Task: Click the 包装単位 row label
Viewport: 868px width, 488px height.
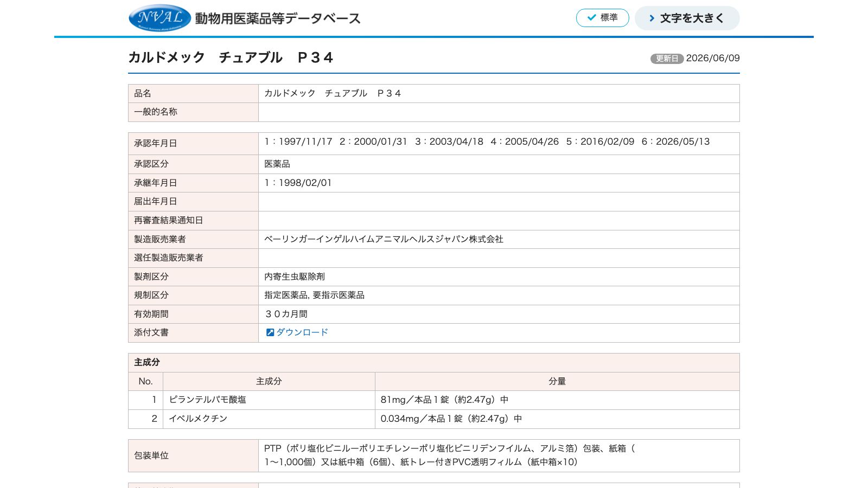Action: click(193, 455)
